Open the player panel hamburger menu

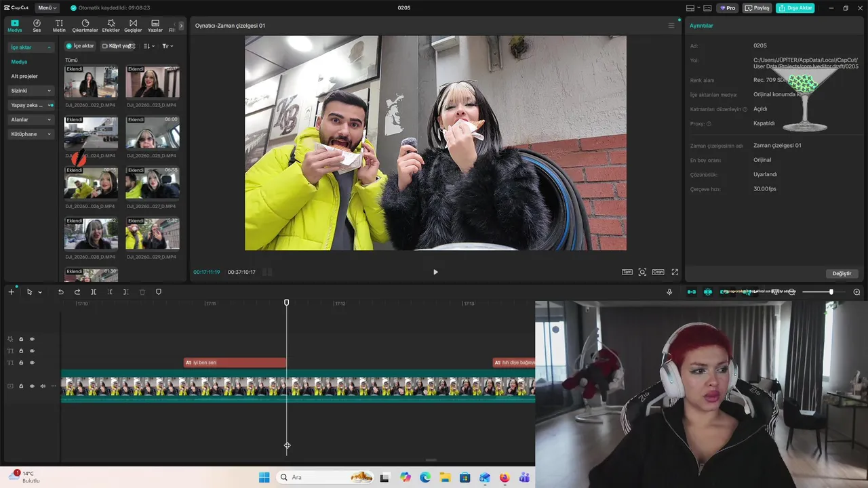pyautogui.click(x=671, y=26)
